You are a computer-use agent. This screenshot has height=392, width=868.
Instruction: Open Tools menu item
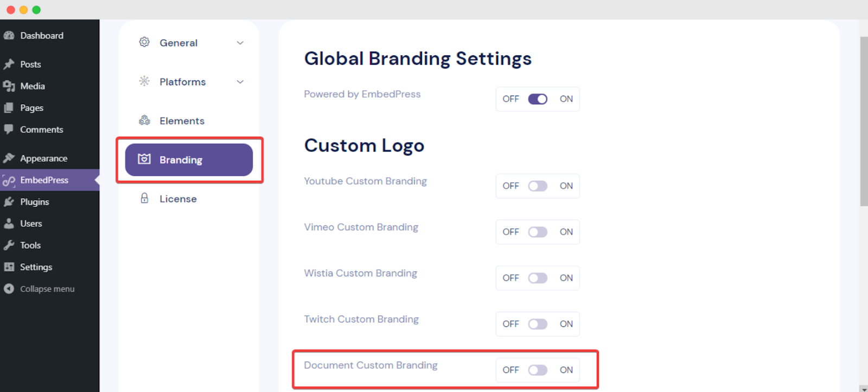click(49, 245)
